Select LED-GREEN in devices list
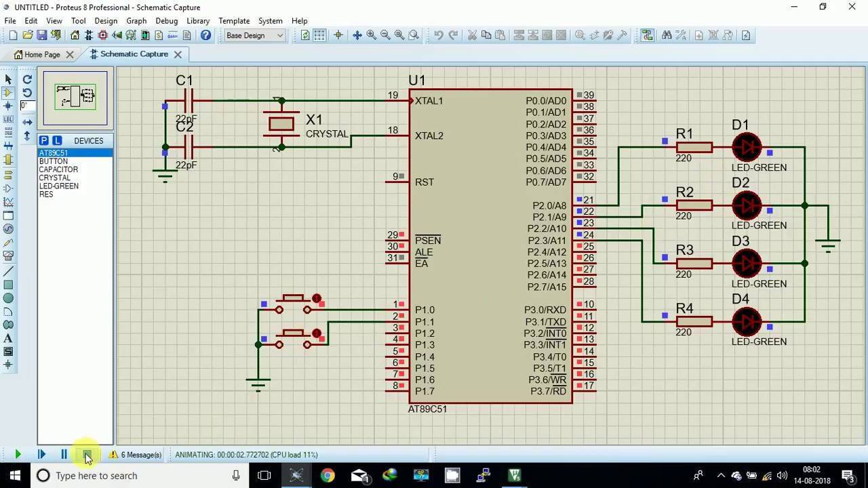The image size is (868, 488). click(58, 186)
